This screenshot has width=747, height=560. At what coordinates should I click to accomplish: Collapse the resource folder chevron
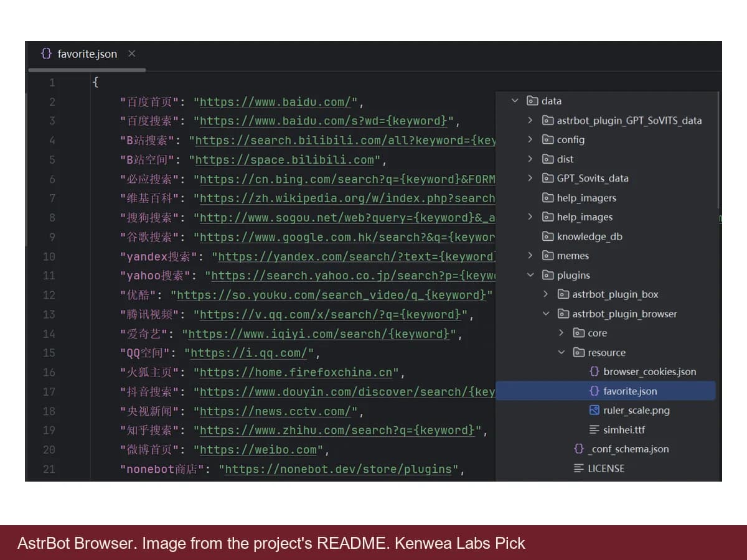tap(561, 352)
